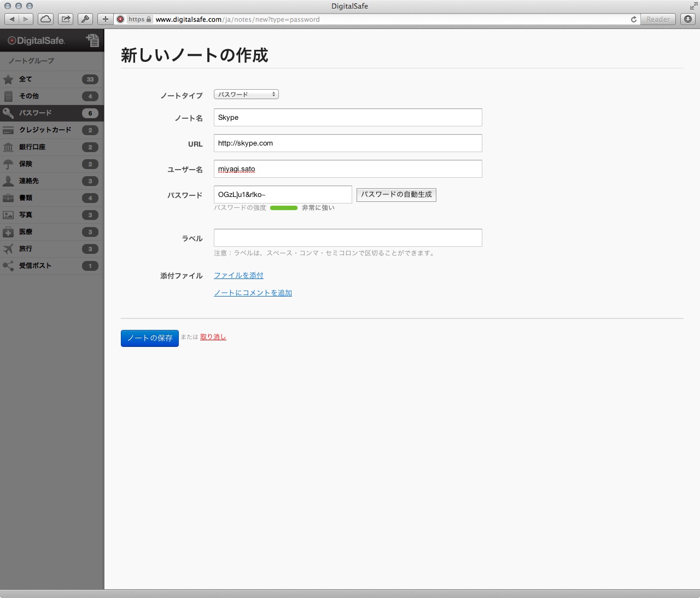This screenshot has width=700, height=598.
Task: Enter full screen with the arrows icon
Action: click(693, 7)
